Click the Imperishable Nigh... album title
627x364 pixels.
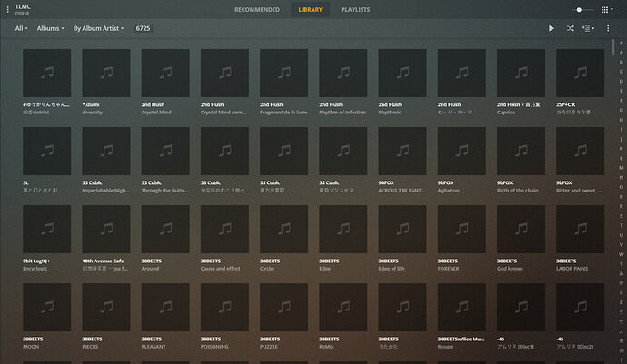pos(106,191)
